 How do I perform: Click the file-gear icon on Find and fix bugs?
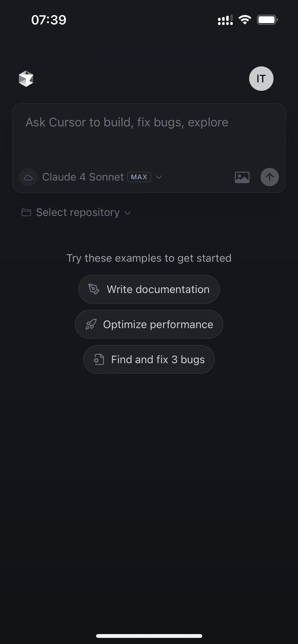pos(99,359)
